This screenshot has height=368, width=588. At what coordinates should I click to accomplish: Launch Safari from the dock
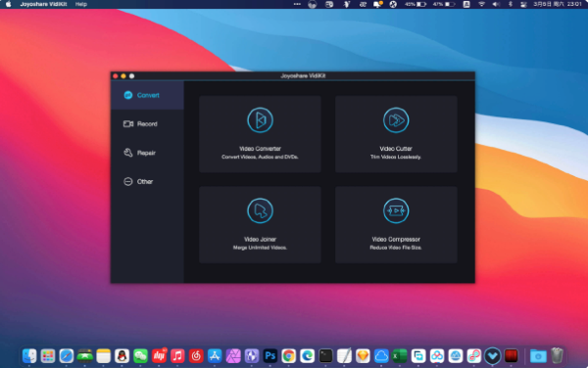pos(67,355)
